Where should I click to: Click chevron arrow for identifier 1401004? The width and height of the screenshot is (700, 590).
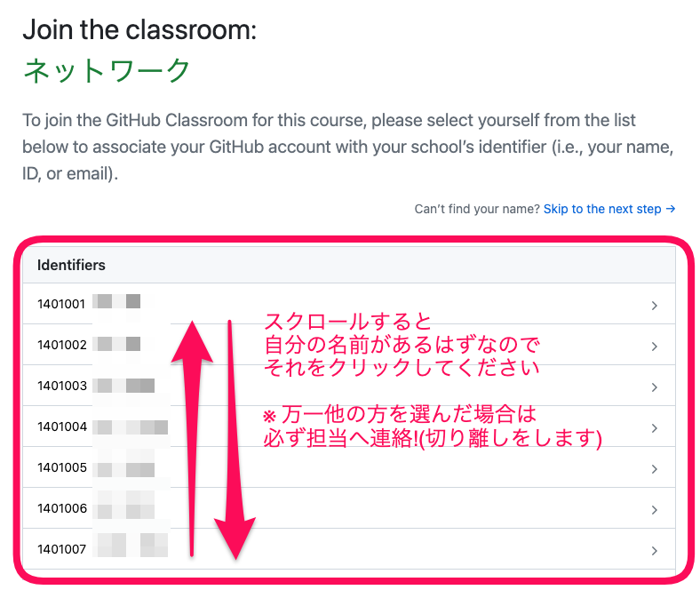pos(654,428)
